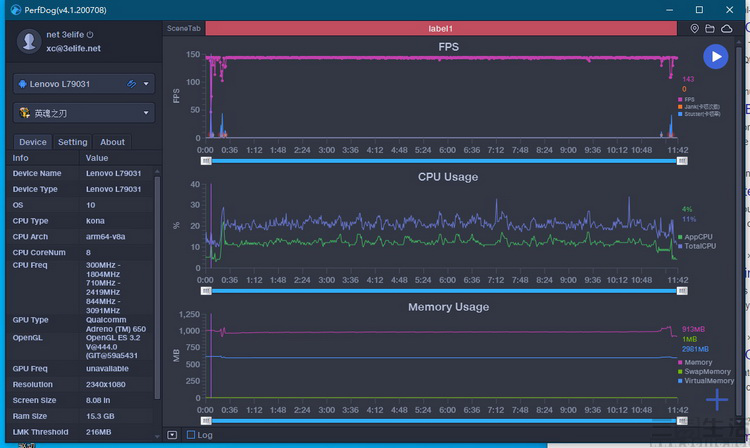Image resolution: width=750 pixels, height=448 pixels.
Task: Click the Memory Usage chart title
Action: point(449,307)
